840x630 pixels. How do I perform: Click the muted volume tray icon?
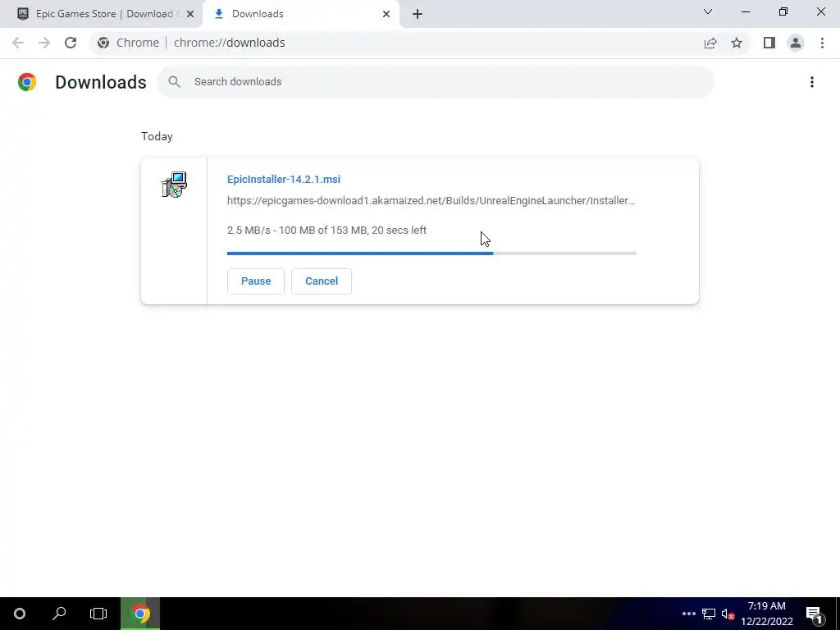click(x=728, y=614)
